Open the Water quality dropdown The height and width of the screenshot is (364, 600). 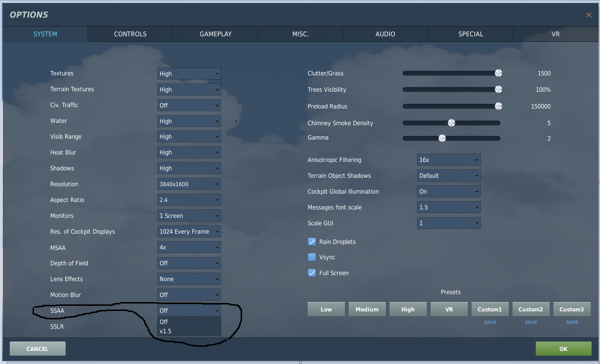[189, 121]
